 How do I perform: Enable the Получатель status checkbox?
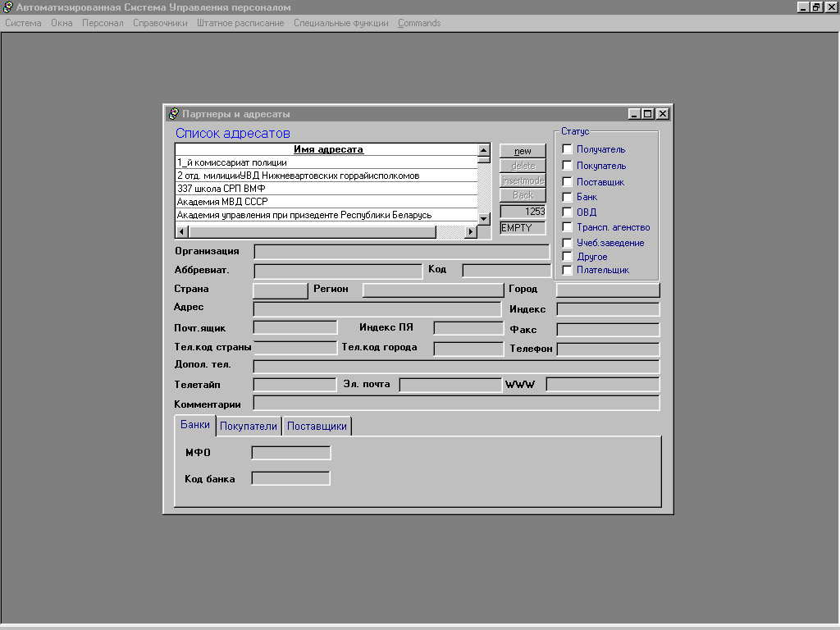click(567, 149)
